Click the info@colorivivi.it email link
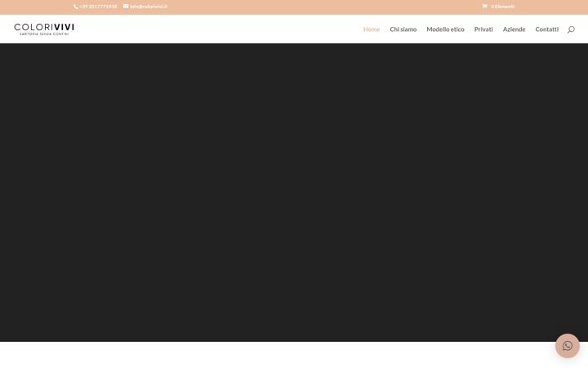Image resolution: width=588 pixels, height=368 pixels. tap(149, 7)
